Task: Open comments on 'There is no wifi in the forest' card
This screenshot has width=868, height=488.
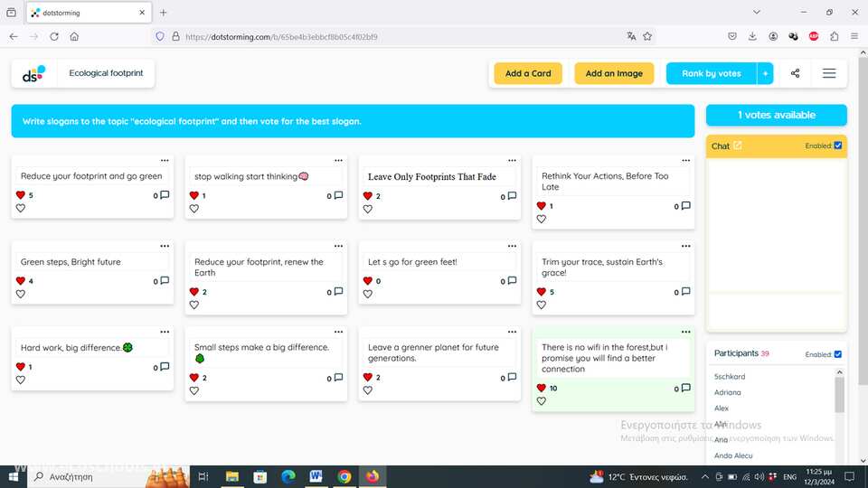Action: point(686,388)
